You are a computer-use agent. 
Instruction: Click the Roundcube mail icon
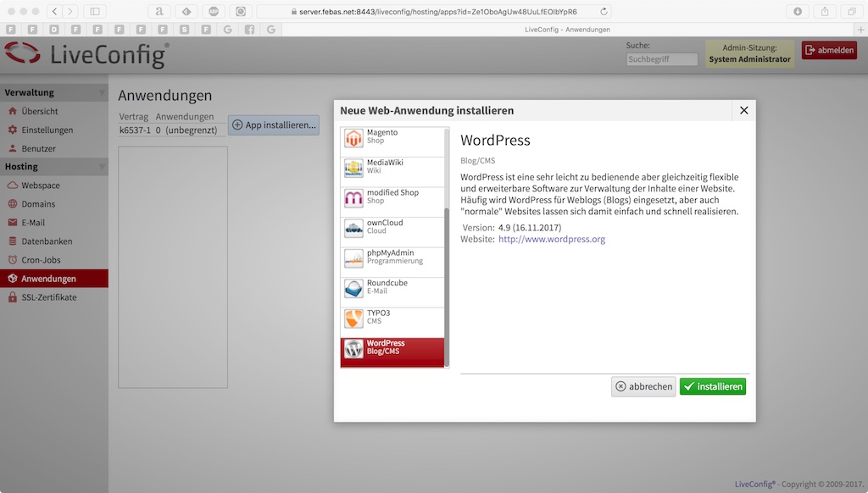point(353,288)
